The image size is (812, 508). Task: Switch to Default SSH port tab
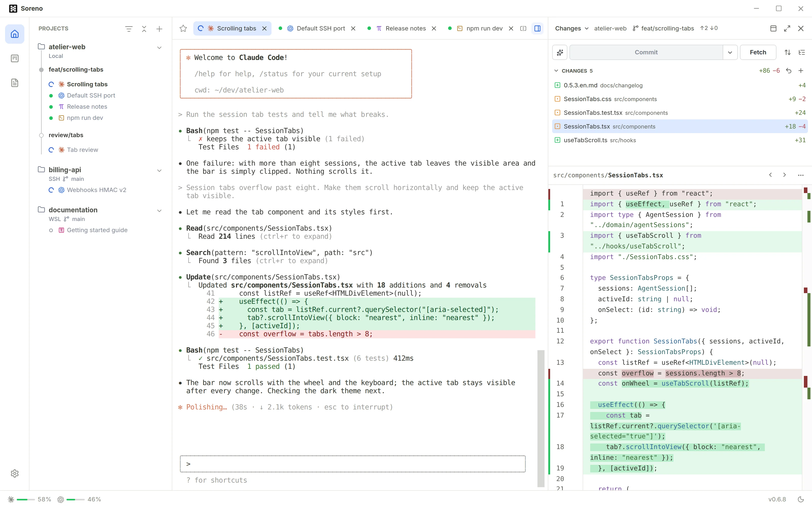pyautogui.click(x=317, y=28)
